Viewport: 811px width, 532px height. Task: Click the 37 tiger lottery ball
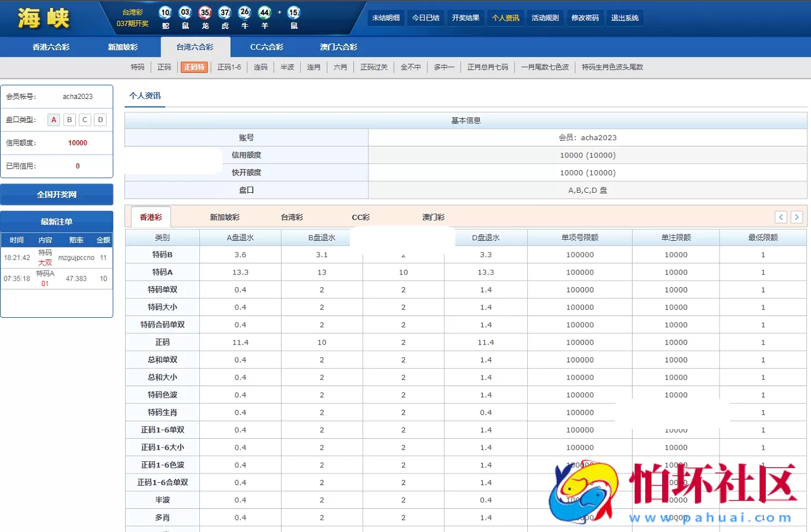click(225, 13)
